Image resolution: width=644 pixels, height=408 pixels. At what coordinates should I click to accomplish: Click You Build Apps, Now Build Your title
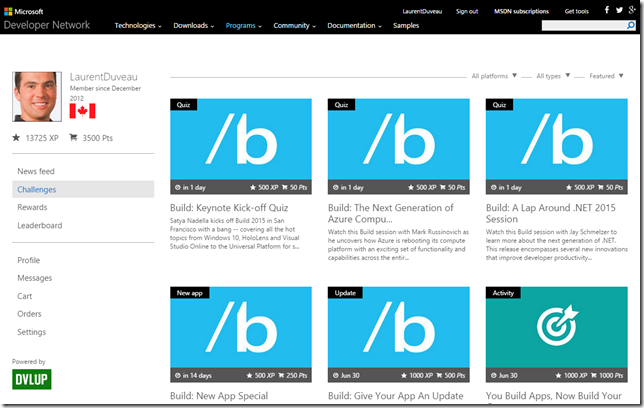pos(554,396)
